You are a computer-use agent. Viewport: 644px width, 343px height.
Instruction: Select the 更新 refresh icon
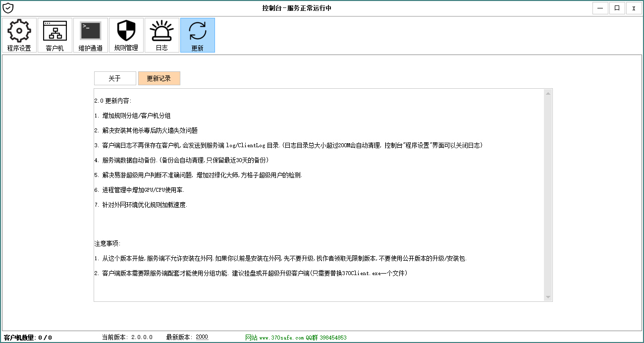[x=198, y=35]
